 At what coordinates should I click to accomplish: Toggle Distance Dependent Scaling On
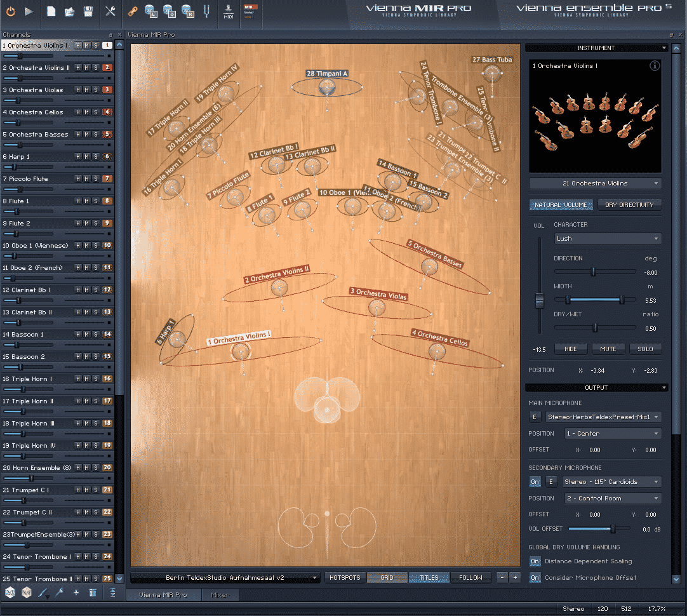pyautogui.click(x=535, y=561)
